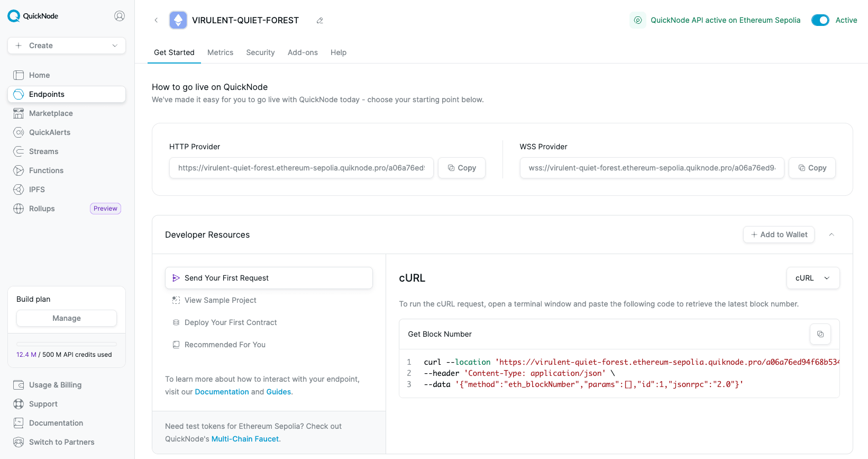Click the Rollups Preview badge
868x459 pixels.
click(x=105, y=209)
